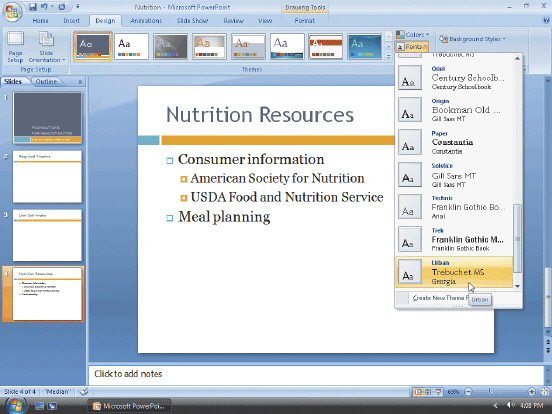
Task: Click Create New Theme Fonts option
Action: click(440, 298)
